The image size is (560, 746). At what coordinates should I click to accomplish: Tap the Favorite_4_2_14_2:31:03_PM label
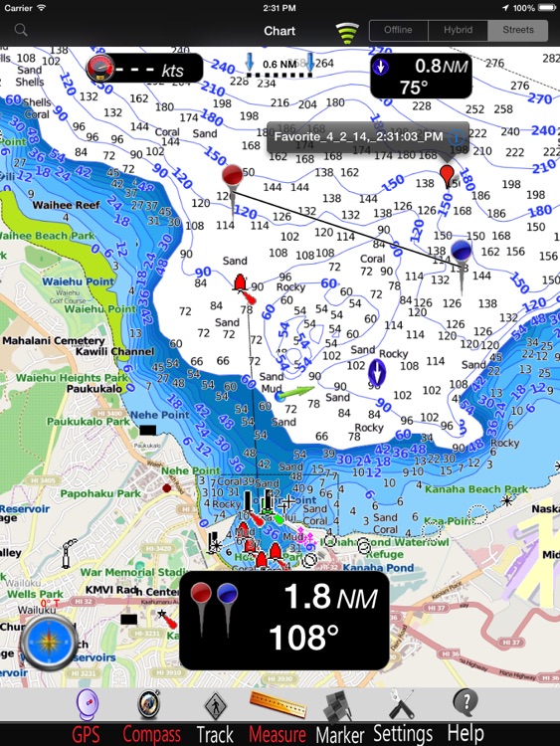point(358,137)
